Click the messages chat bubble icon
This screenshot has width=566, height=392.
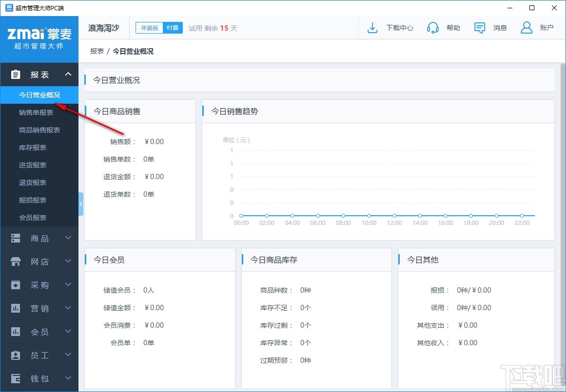coord(479,28)
